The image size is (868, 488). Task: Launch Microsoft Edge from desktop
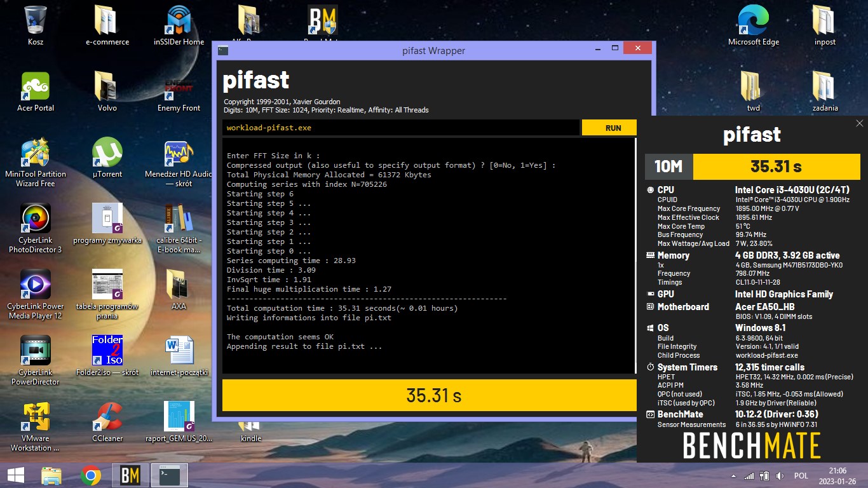point(754,26)
